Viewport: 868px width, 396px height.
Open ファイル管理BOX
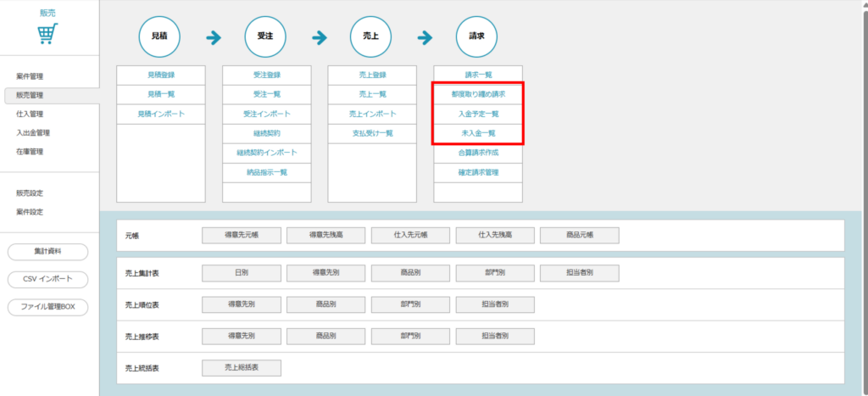coord(47,307)
